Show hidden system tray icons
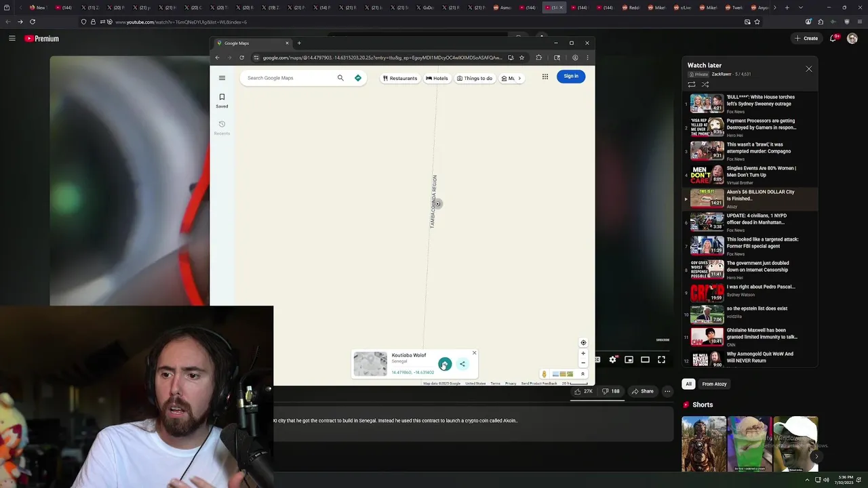Screen dimensions: 868x488 (808, 480)
